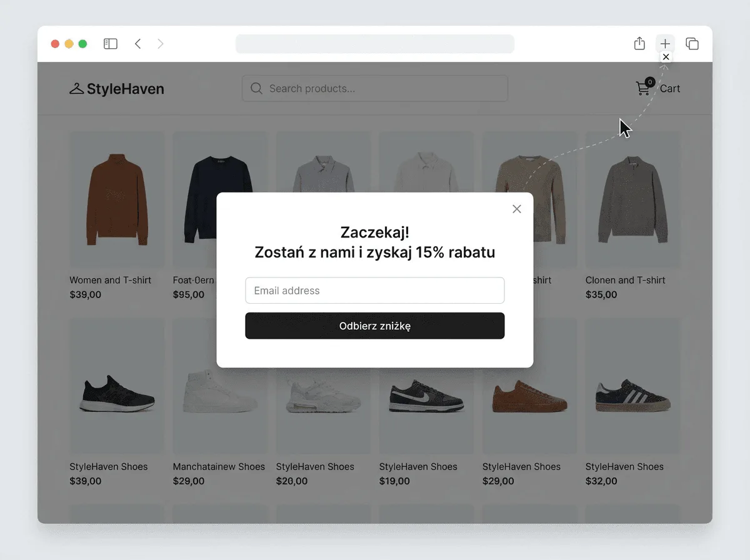
Task: Go back with the browser back arrow
Action: coord(138,44)
